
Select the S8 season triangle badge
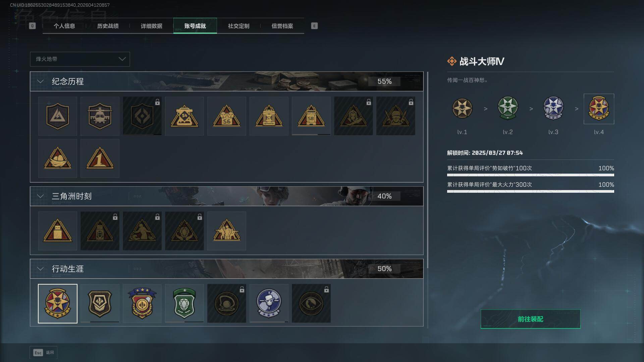[x=311, y=116]
